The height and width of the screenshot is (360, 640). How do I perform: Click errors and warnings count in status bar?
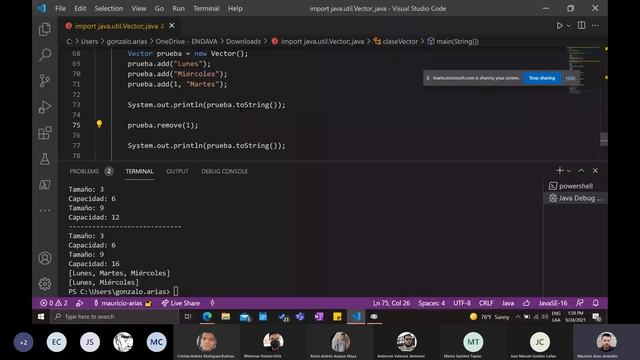tap(54, 303)
